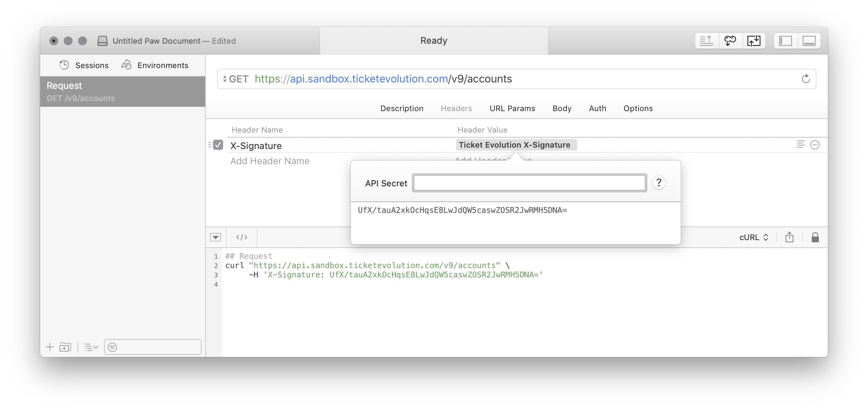Click the code generator </> icon

241,237
